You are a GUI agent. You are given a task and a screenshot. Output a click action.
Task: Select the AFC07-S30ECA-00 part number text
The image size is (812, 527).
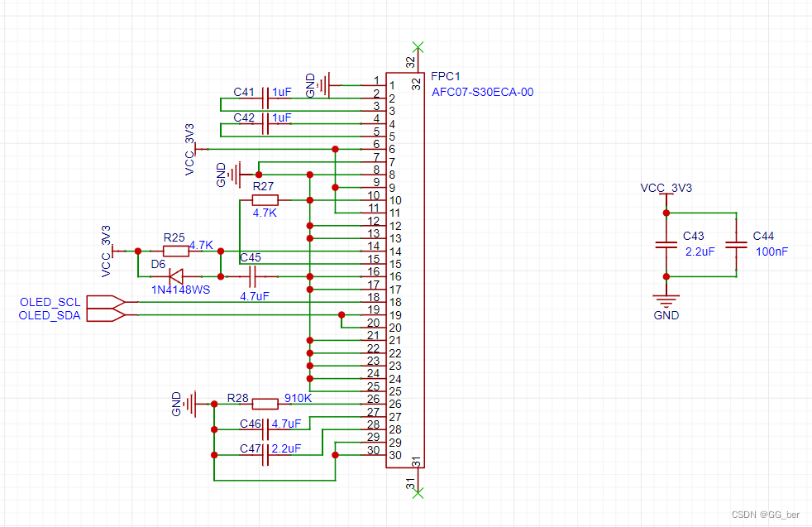[482, 91]
